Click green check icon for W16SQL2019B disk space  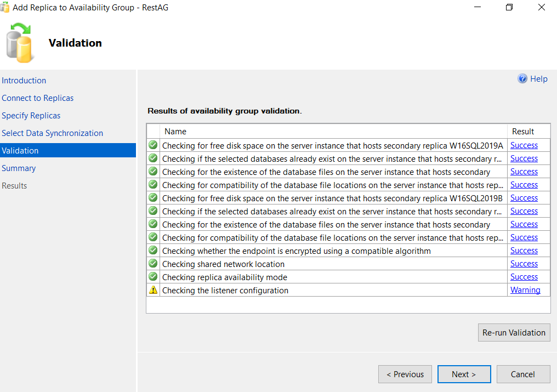153,198
